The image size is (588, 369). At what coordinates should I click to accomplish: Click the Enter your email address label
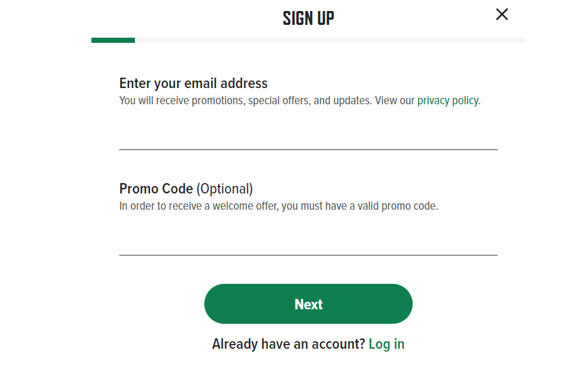193,83
